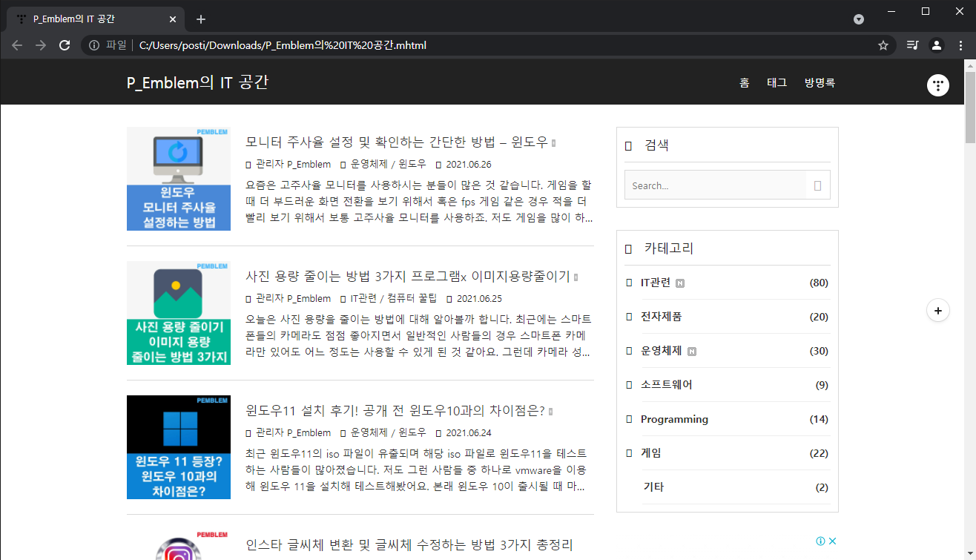Click the media controls icon in the toolbar
This screenshot has height=560, width=976.
point(912,45)
